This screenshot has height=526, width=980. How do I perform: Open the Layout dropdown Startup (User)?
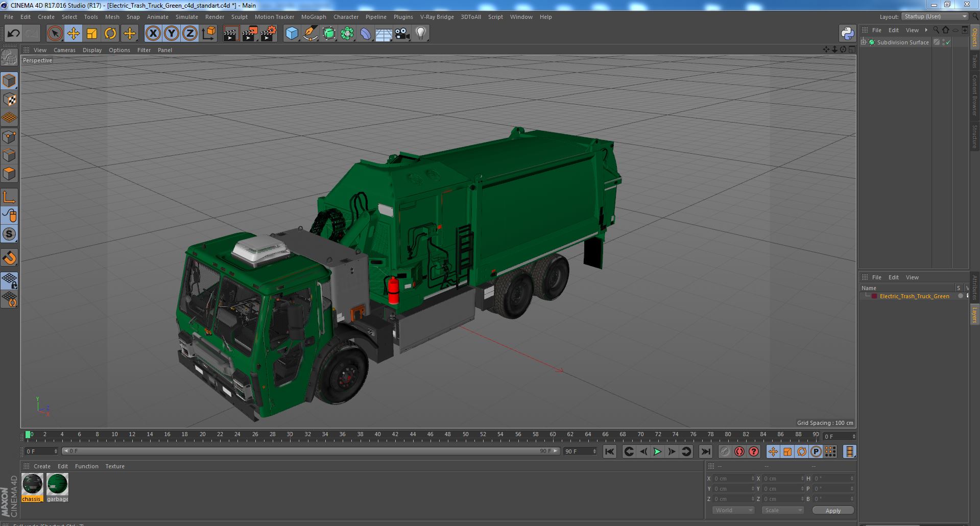pos(935,16)
